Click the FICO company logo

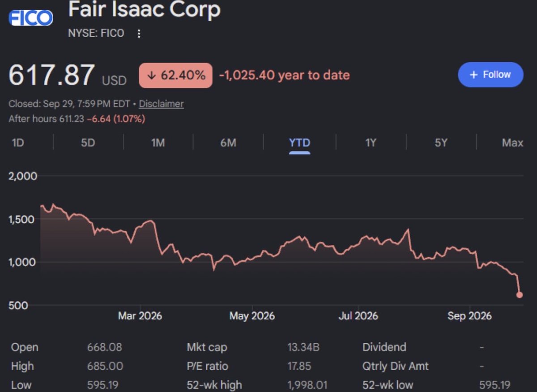point(31,17)
